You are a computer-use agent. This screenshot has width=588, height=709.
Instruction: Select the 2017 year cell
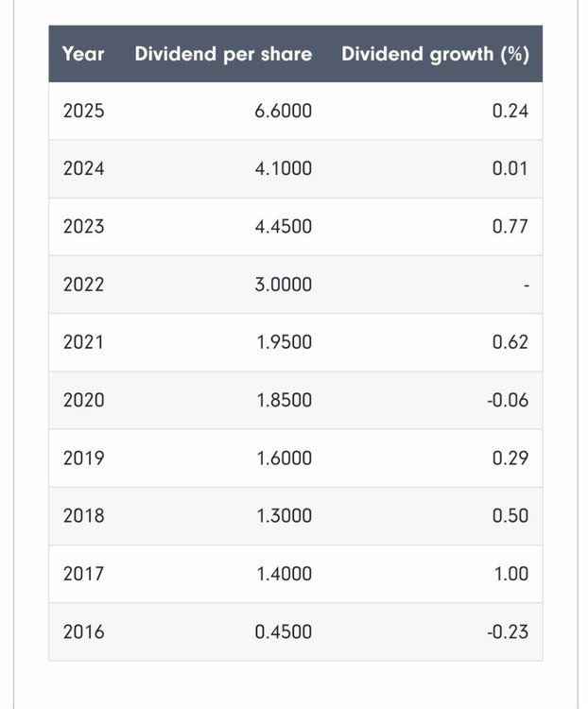tap(83, 573)
